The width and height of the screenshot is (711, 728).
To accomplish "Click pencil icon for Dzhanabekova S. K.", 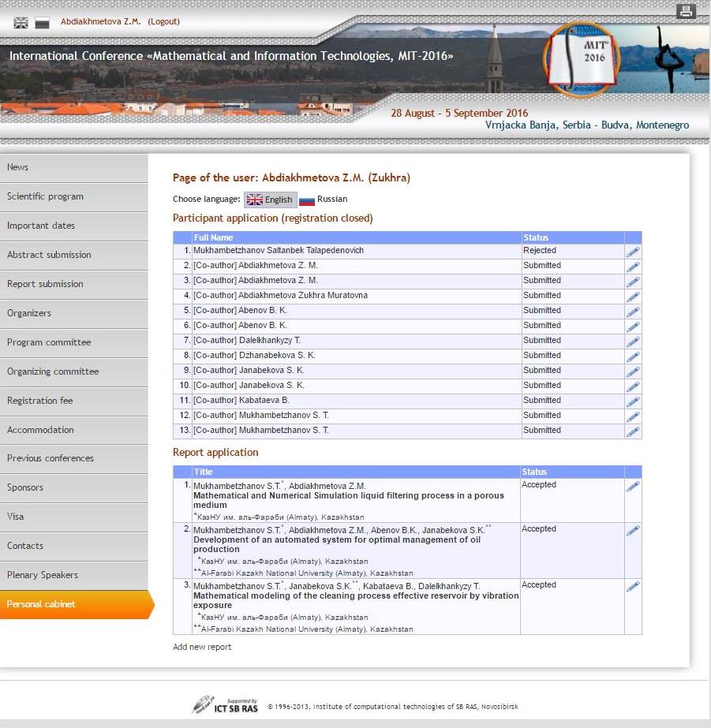I will [632, 357].
